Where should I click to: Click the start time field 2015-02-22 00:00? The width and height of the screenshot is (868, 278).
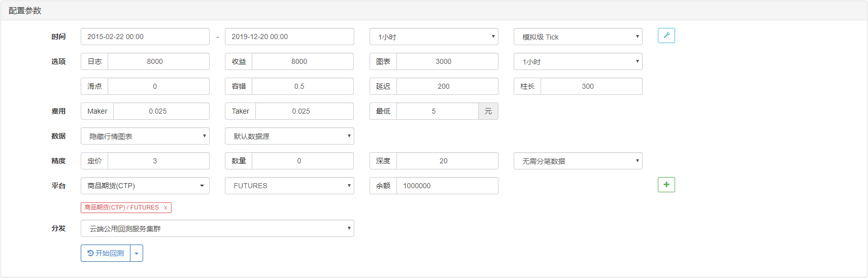pyautogui.click(x=145, y=37)
